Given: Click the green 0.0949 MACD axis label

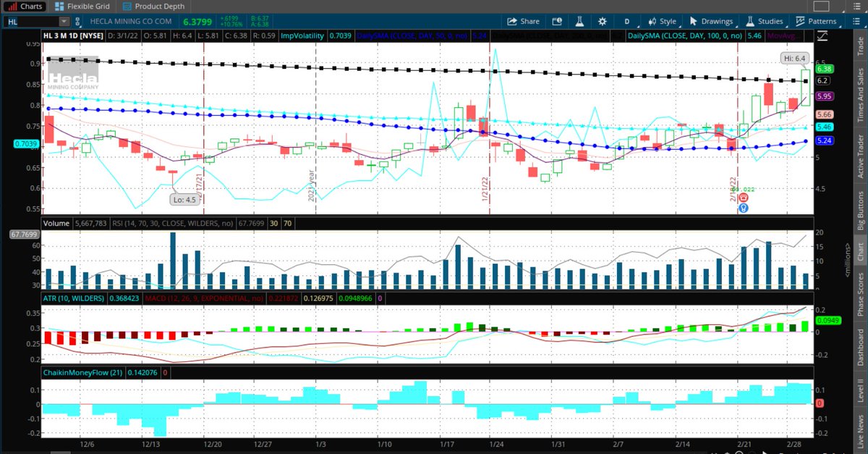Looking at the screenshot, I should tap(829, 319).
